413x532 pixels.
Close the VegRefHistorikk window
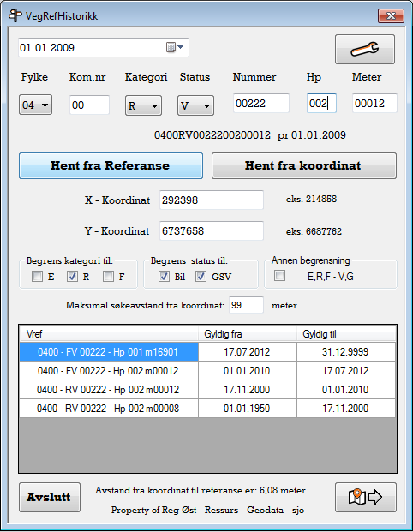point(391,16)
